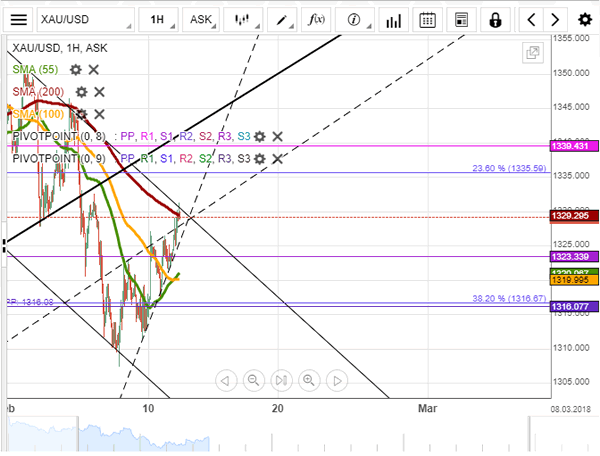
Task: Remove the SMA (100) indicator
Action: [x=99, y=114]
